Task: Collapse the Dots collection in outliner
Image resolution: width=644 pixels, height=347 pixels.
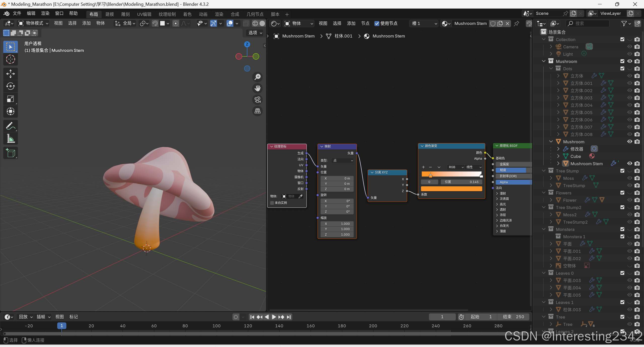Action: (551, 68)
